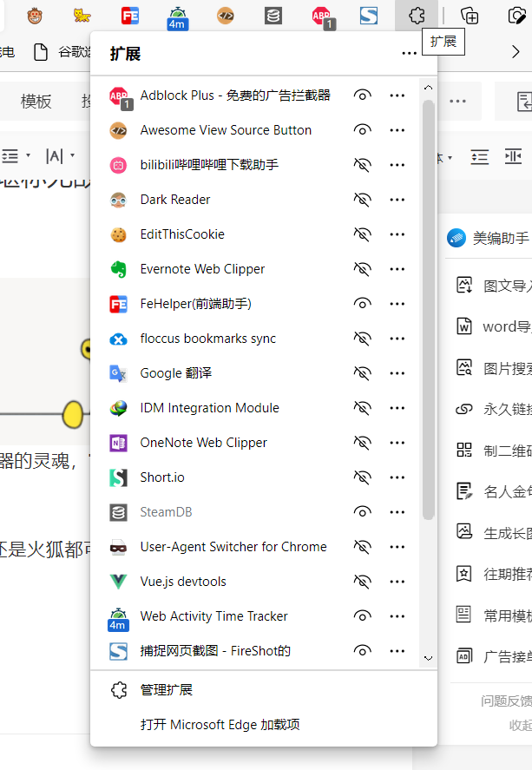The image size is (532, 770).
Task: Select 名人金句 in 美编助手 panel
Action: 493,491
